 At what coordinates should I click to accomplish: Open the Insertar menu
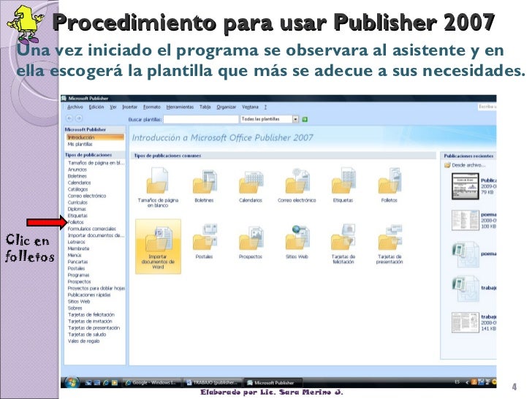click(129, 107)
